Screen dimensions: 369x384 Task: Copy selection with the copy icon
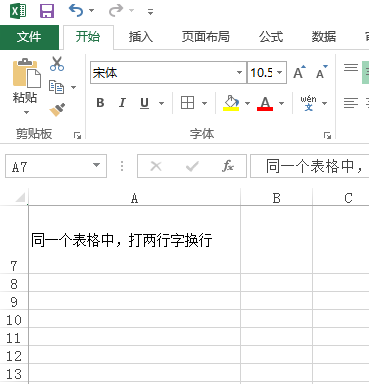tap(56, 87)
